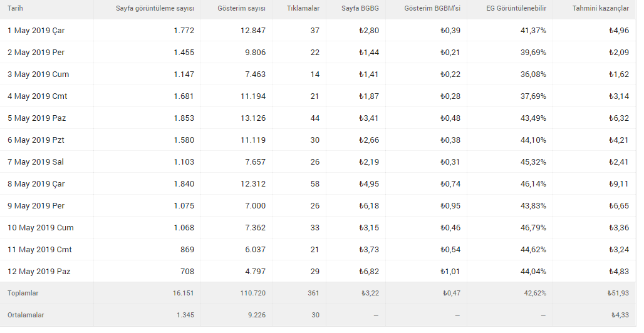
Task: Select the 1 May 2019 Çar row
Action: point(318,31)
